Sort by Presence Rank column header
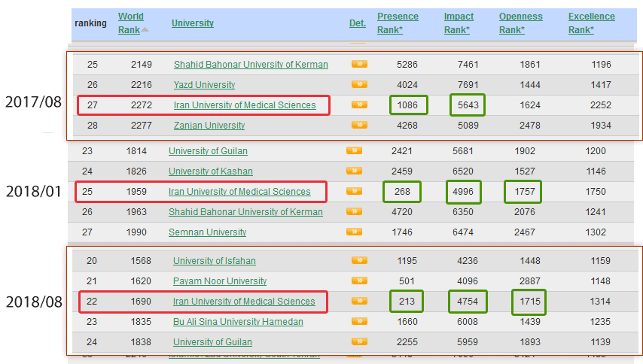 [x=398, y=23]
